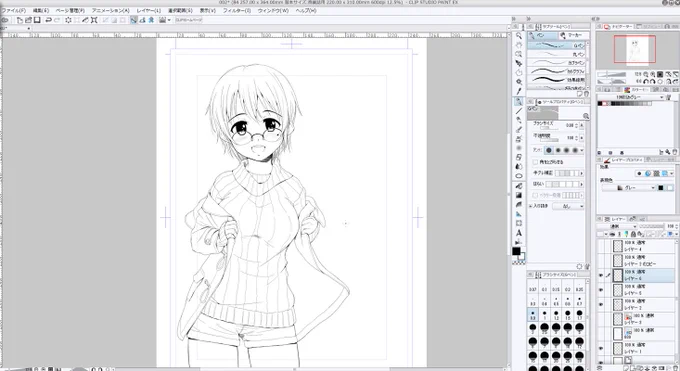Open the color set selection dropdown
The image size is (680, 371).
point(631,97)
